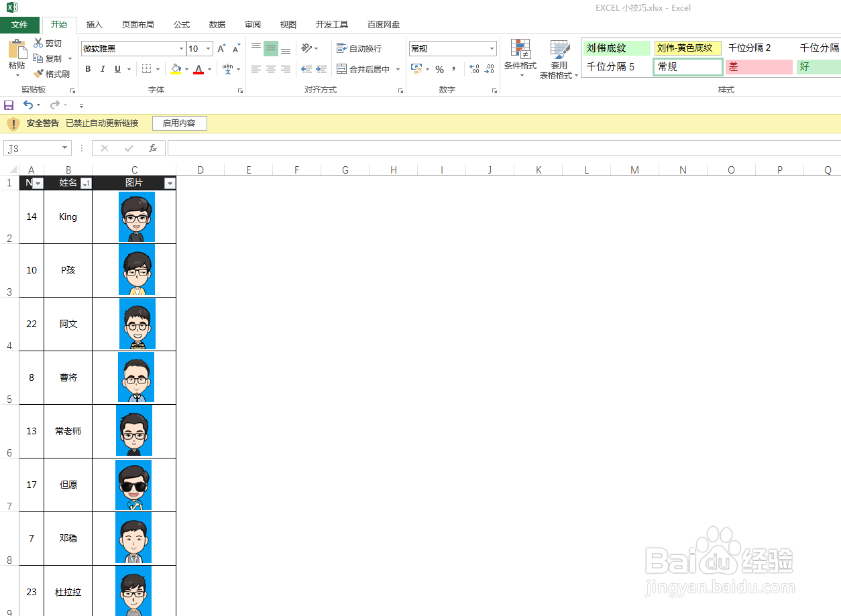Switch to the View (视图) tab
The width and height of the screenshot is (841, 616).
[x=288, y=25]
